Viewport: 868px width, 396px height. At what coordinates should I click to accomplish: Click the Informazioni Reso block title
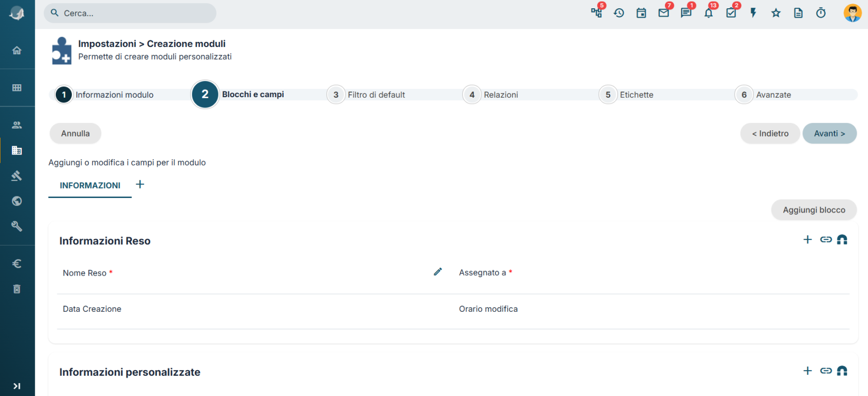[x=105, y=241]
